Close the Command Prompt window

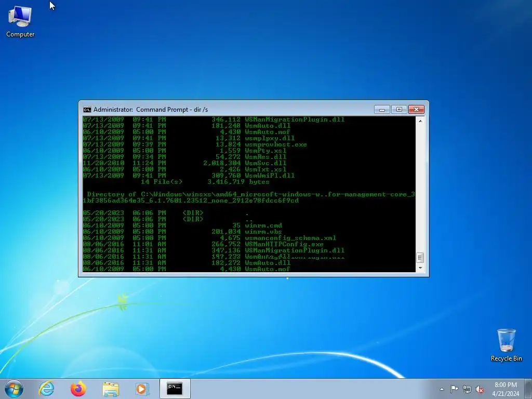coord(416,109)
